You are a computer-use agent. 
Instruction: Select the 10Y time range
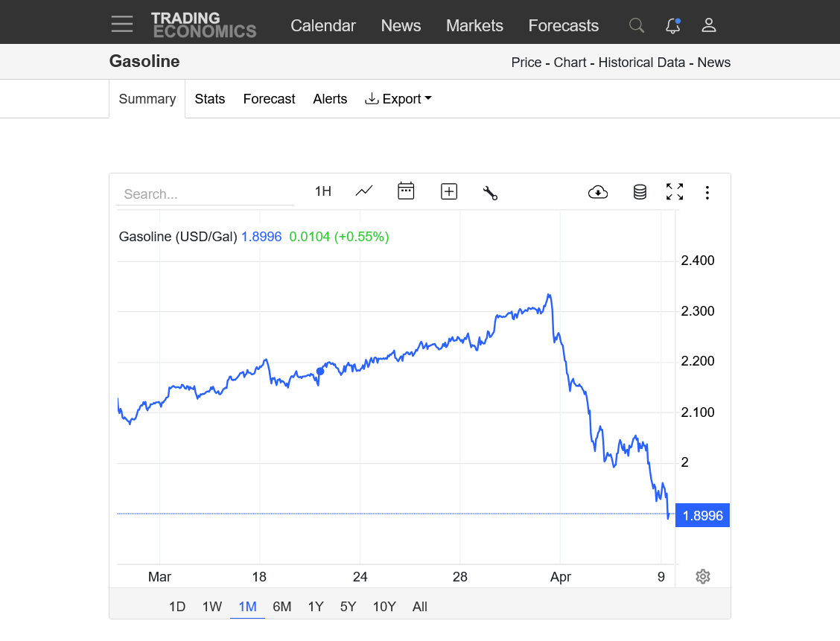(384, 607)
